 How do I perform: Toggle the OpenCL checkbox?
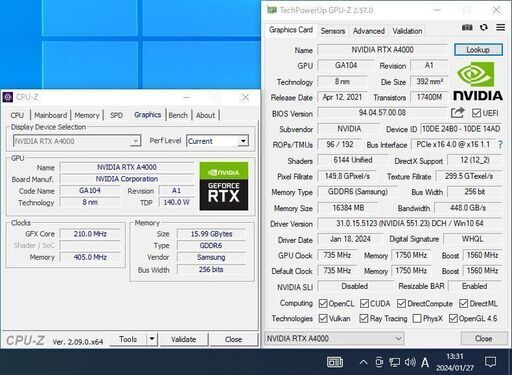point(323,303)
